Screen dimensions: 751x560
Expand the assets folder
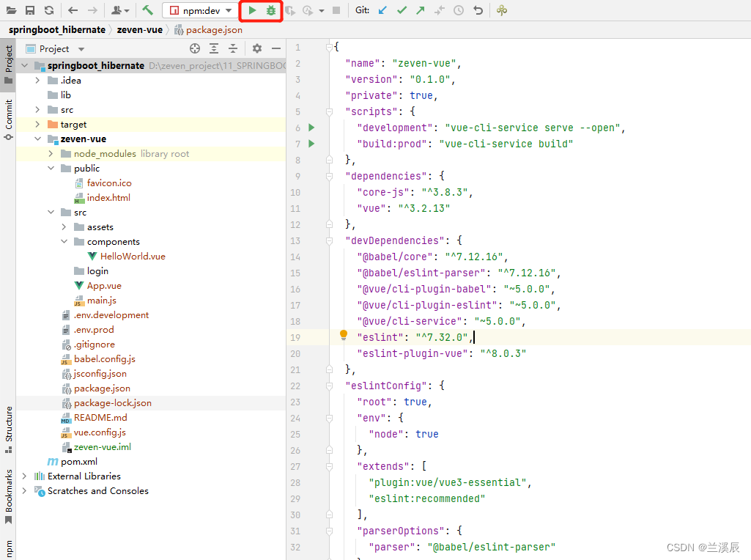click(x=64, y=226)
